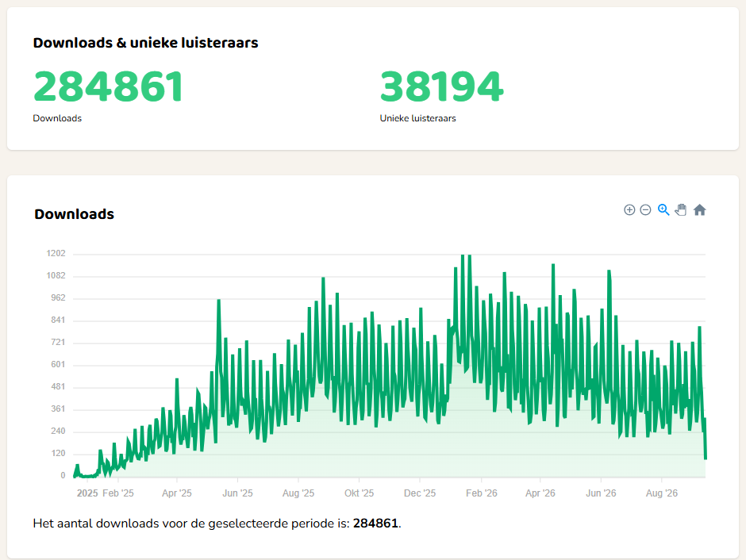Viewport: 746px width, 560px height.
Task: Click the x-axis label Dec '25
Action: [420, 493]
